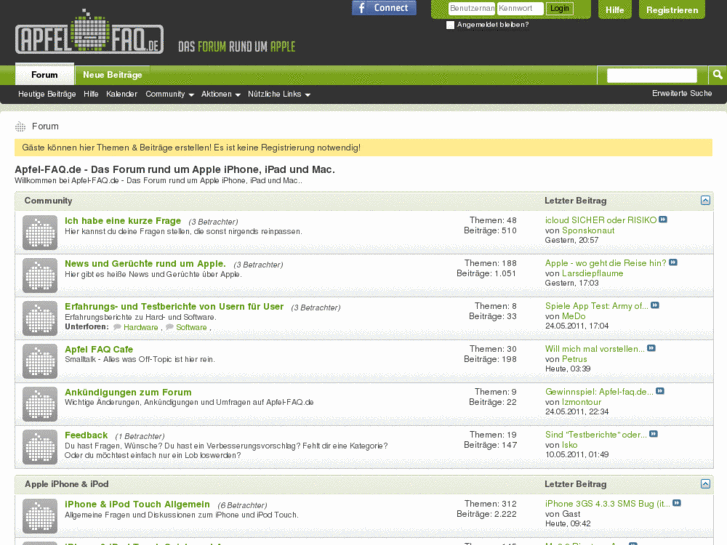727x545 pixels.
Task: Open the Community dropdown menu
Action: click(x=169, y=94)
